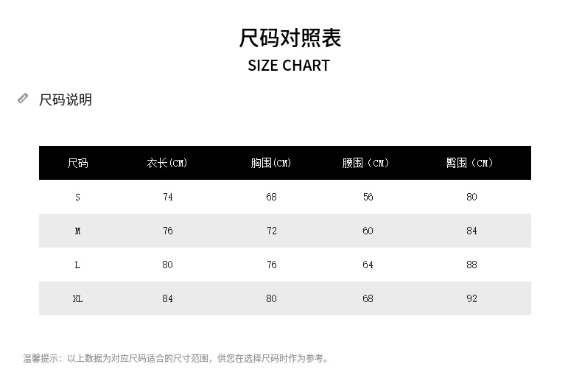The width and height of the screenshot is (582, 392).
Task: Click the XL size row label
Action: pyautogui.click(x=77, y=298)
